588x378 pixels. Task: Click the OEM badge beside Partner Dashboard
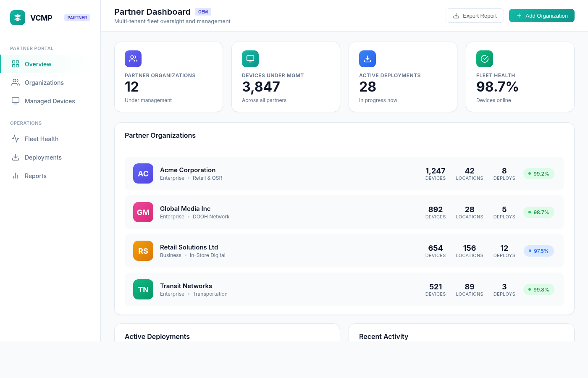203,12
